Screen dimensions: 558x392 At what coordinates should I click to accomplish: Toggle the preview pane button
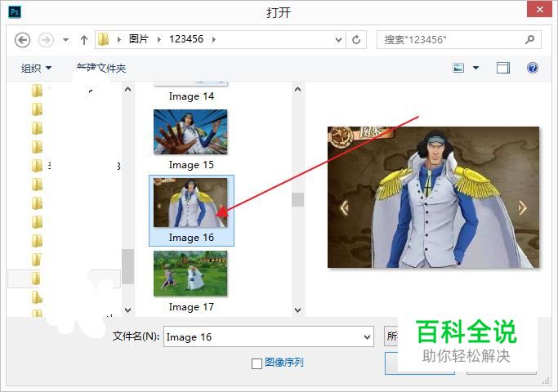point(503,68)
